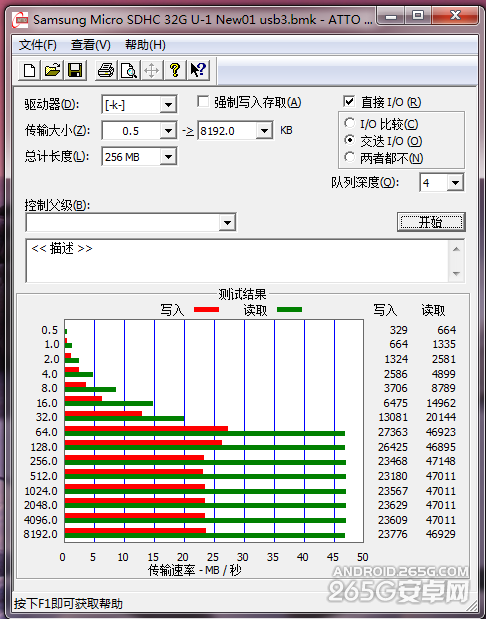The height and width of the screenshot is (619, 486).
Task: Close the ATTO benchmark window
Action: [455, 16]
